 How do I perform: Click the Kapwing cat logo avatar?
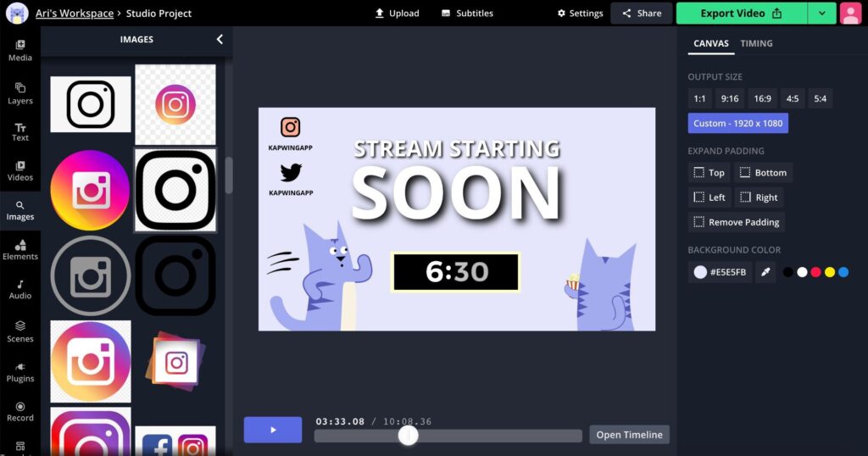(17, 13)
